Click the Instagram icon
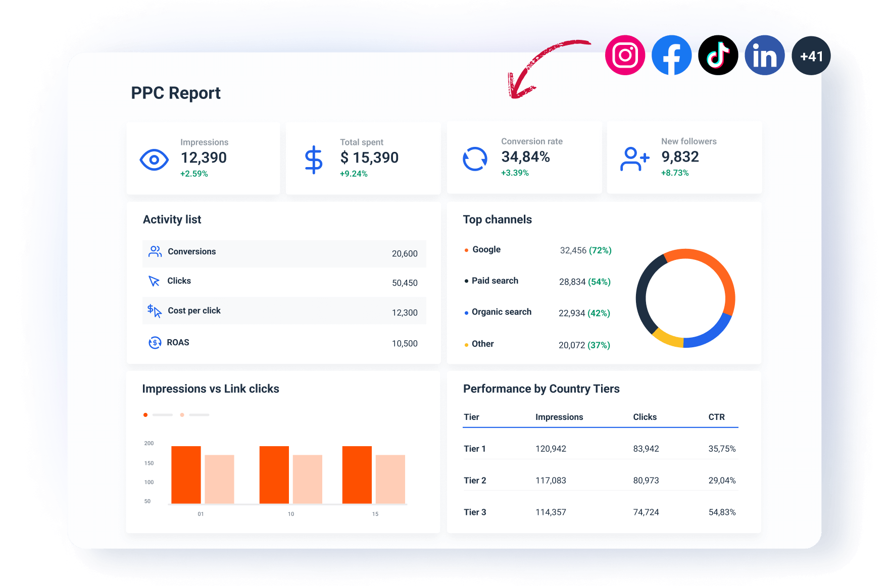Viewport: 889px width, 588px height. click(x=625, y=55)
